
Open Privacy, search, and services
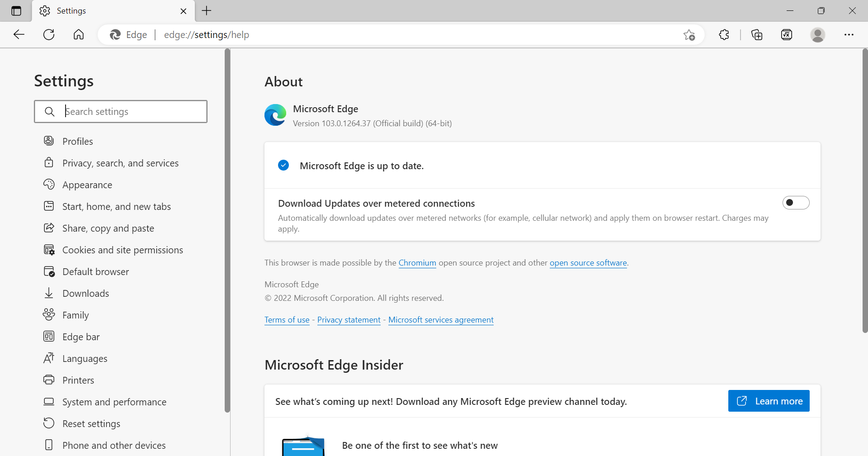[121, 163]
